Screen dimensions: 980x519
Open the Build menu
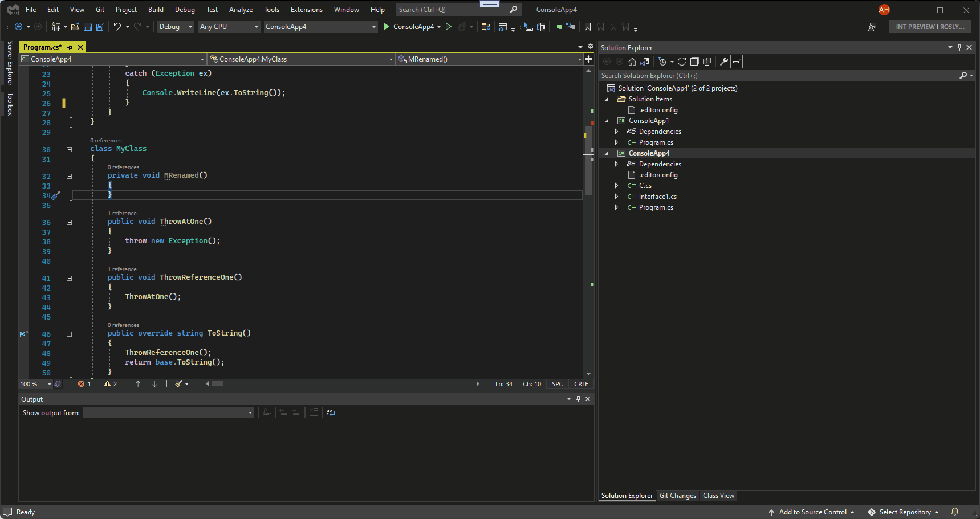(x=156, y=10)
